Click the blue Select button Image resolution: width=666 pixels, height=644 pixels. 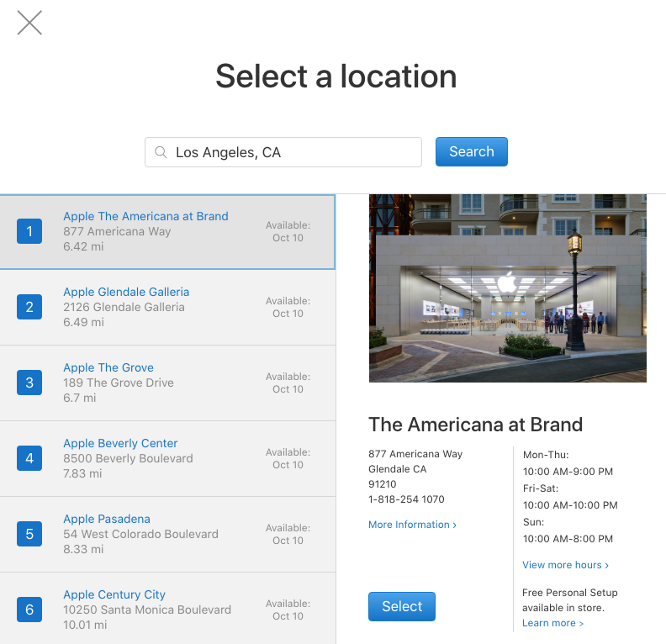(x=402, y=606)
